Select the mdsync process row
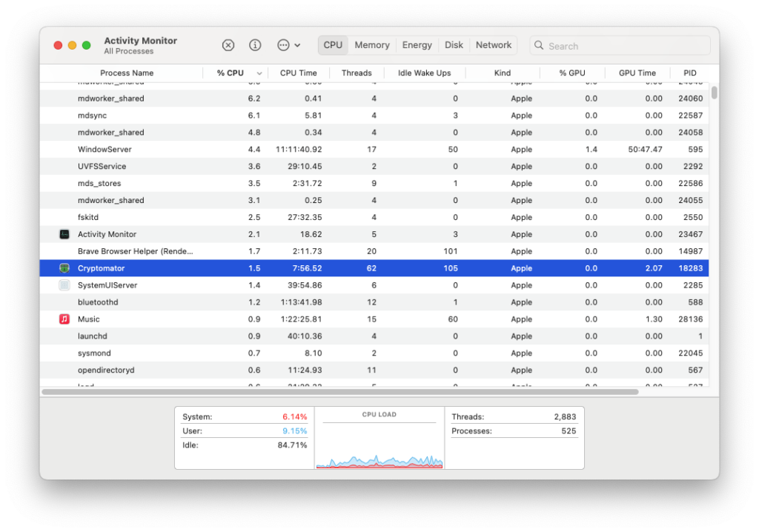 (374, 115)
